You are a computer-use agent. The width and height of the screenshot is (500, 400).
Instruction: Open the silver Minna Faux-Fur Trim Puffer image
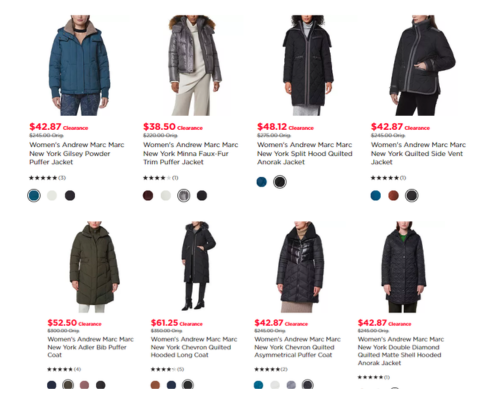tap(195, 65)
